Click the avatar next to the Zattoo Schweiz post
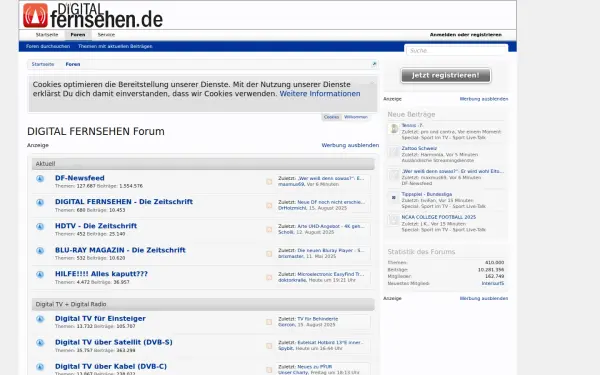This screenshot has width=600, height=375. coord(394,152)
